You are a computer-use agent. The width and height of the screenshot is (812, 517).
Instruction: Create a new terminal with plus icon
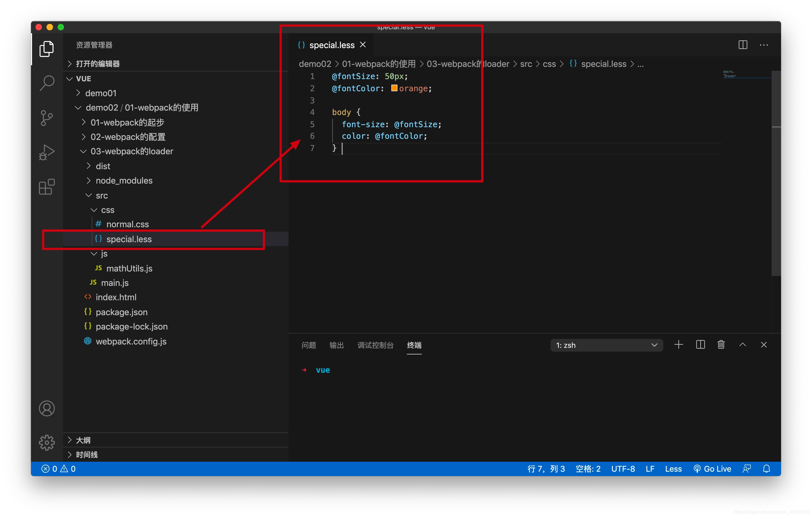(679, 345)
